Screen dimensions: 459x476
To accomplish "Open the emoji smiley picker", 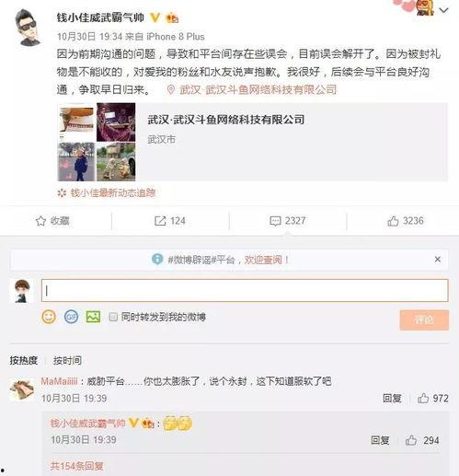I will tap(49, 317).
